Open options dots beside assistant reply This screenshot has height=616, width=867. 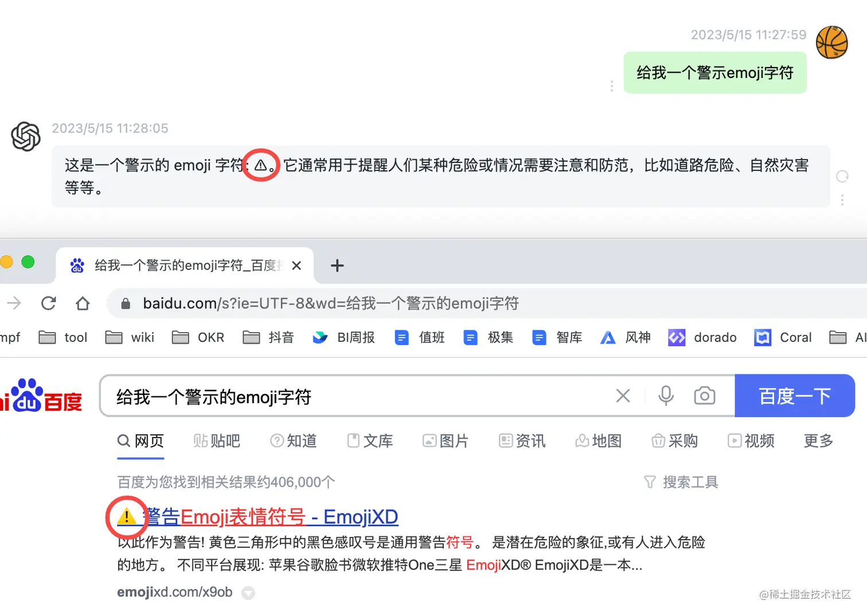pyautogui.click(x=842, y=200)
